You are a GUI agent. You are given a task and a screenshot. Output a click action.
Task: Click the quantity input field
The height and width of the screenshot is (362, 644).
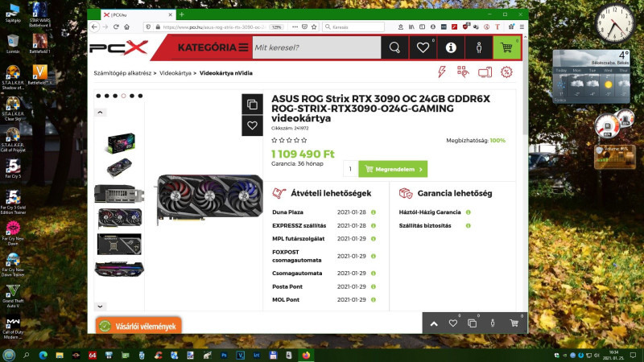tap(350, 169)
